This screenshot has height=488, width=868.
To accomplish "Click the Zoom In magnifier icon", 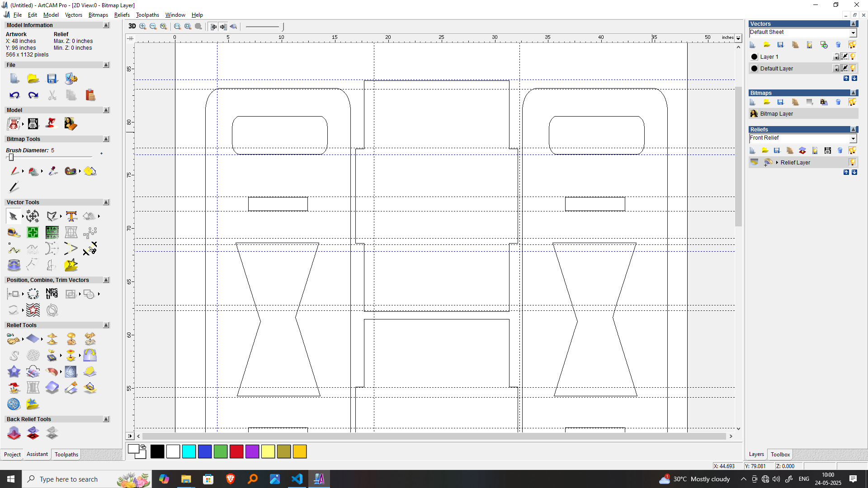I will (143, 27).
